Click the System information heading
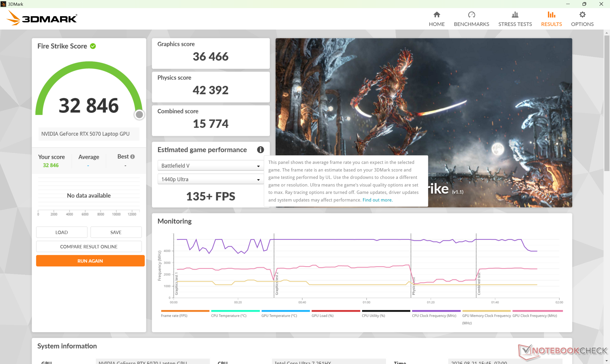This screenshot has height=364, width=610. coord(67,346)
